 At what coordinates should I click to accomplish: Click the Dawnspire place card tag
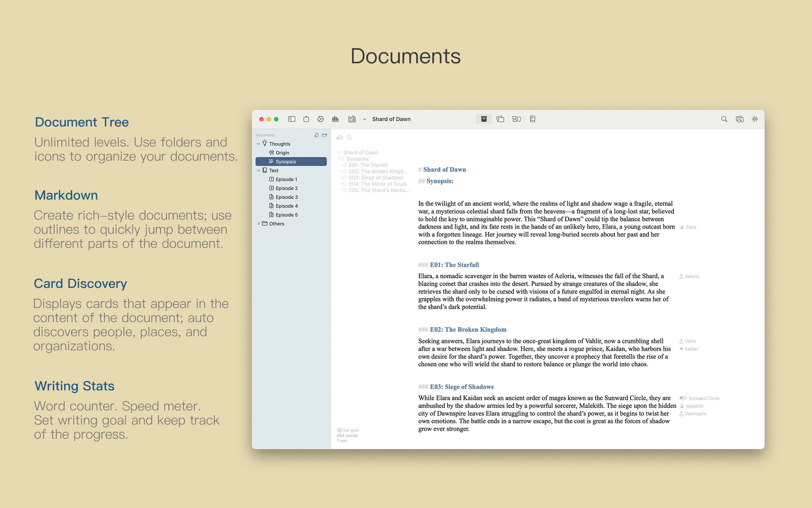[692, 414]
